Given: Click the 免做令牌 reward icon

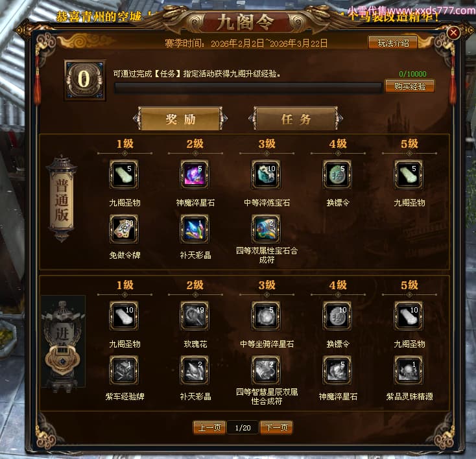Looking at the screenshot, I should (x=124, y=229).
